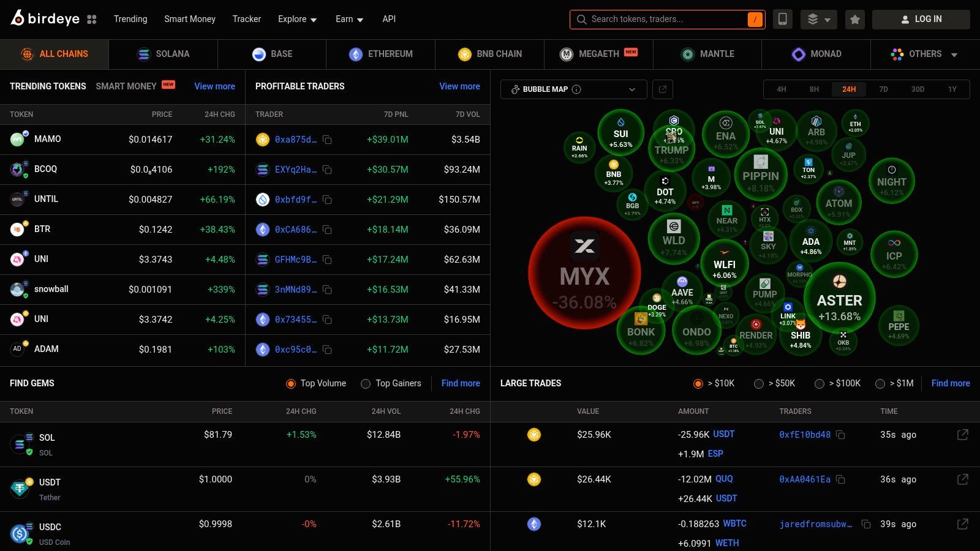Filter large trades to > $50K
The image size is (980, 551).
point(759,384)
